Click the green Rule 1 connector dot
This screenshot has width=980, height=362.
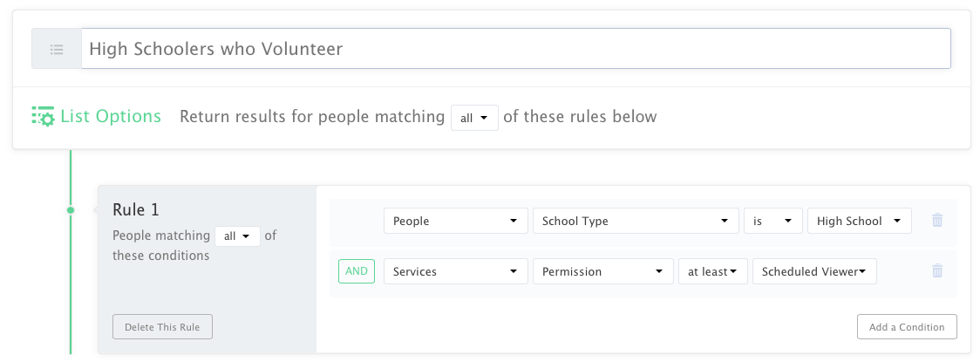[x=71, y=210]
